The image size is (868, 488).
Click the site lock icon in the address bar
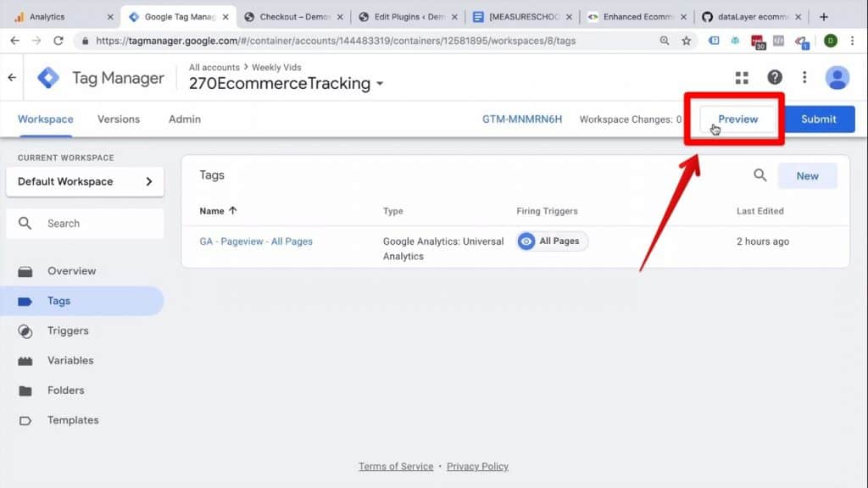tap(85, 41)
